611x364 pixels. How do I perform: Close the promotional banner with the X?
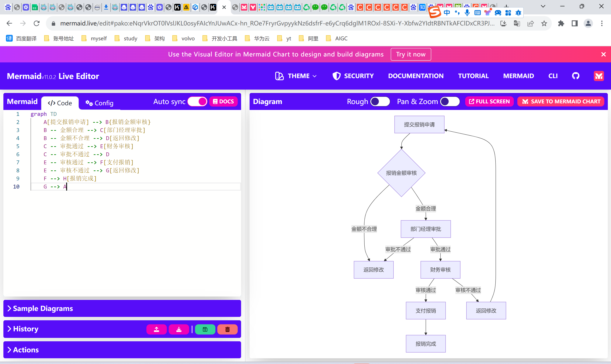pyautogui.click(x=603, y=54)
